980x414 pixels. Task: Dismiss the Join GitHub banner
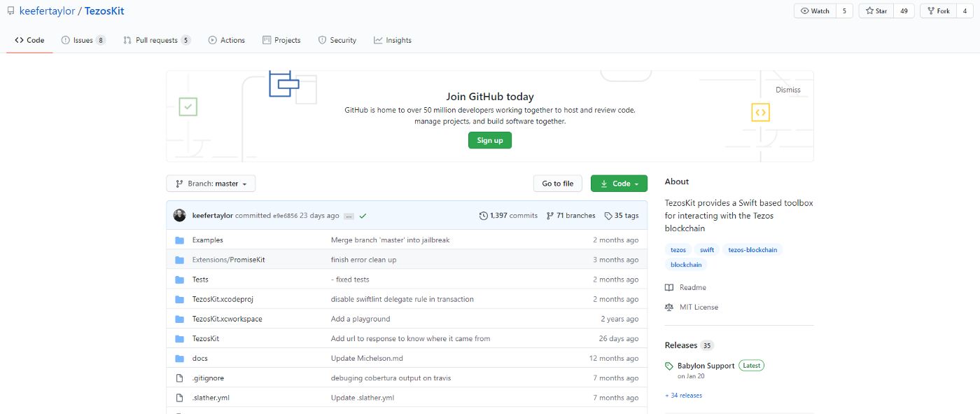[x=787, y=90]
